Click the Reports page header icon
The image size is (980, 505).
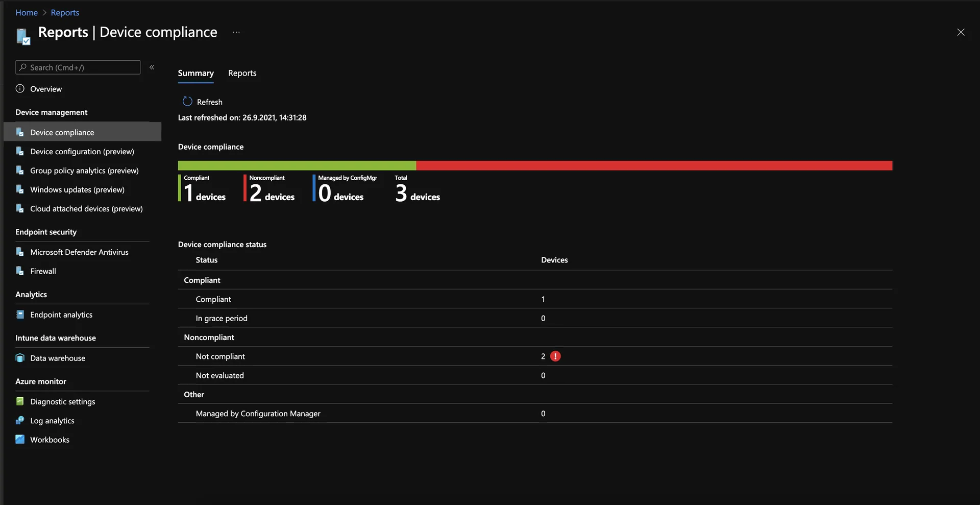click(23, 36)
